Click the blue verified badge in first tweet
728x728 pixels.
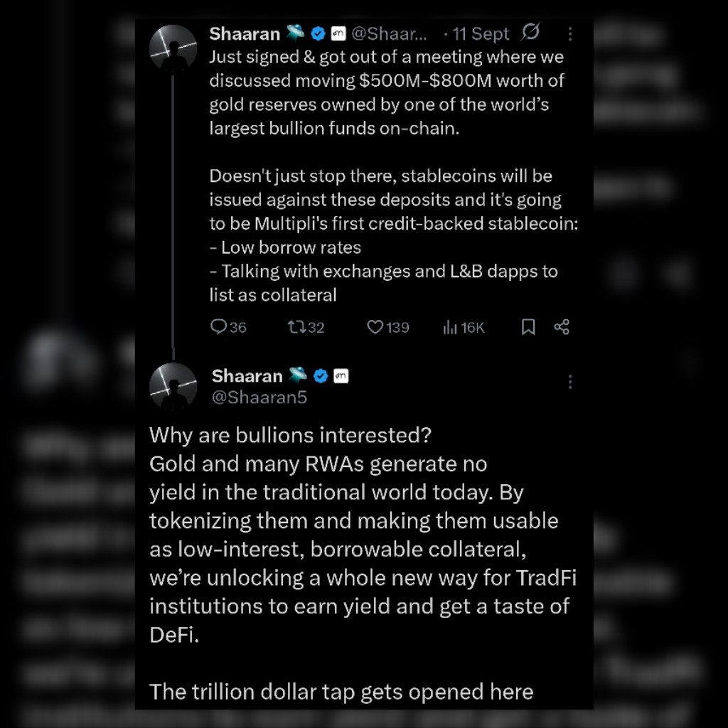click(318, 33)
